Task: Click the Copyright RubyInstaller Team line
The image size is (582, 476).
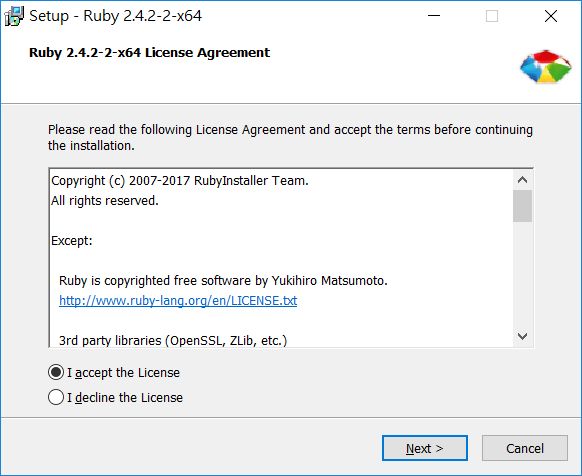Action: click(180, 181)
